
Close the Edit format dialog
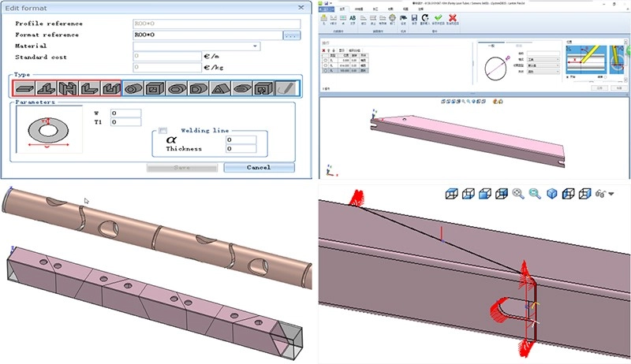click(300, 7)
